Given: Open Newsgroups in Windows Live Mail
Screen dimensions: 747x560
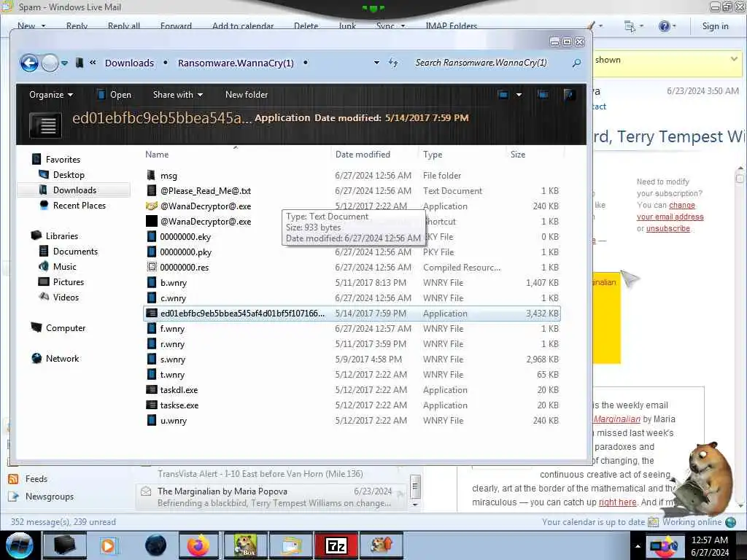Looking at the screenshot, I should pos(50,496).
